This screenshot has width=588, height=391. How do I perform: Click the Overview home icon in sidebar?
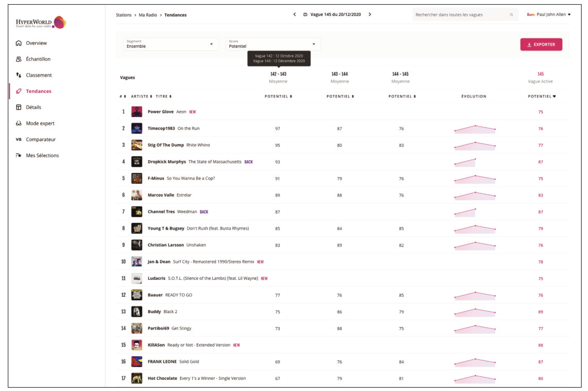[19, 43]
